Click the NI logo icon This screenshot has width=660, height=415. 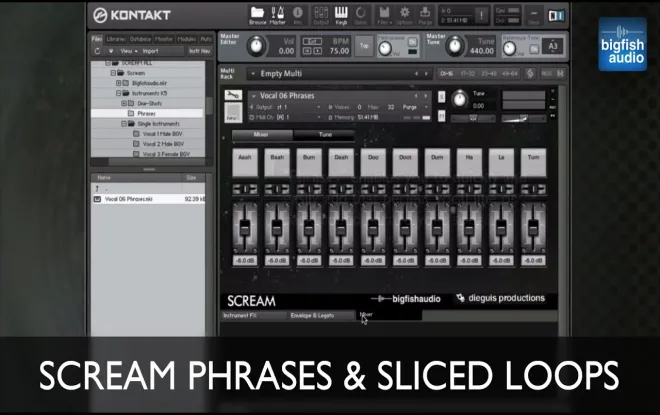(x=556, y=16)
